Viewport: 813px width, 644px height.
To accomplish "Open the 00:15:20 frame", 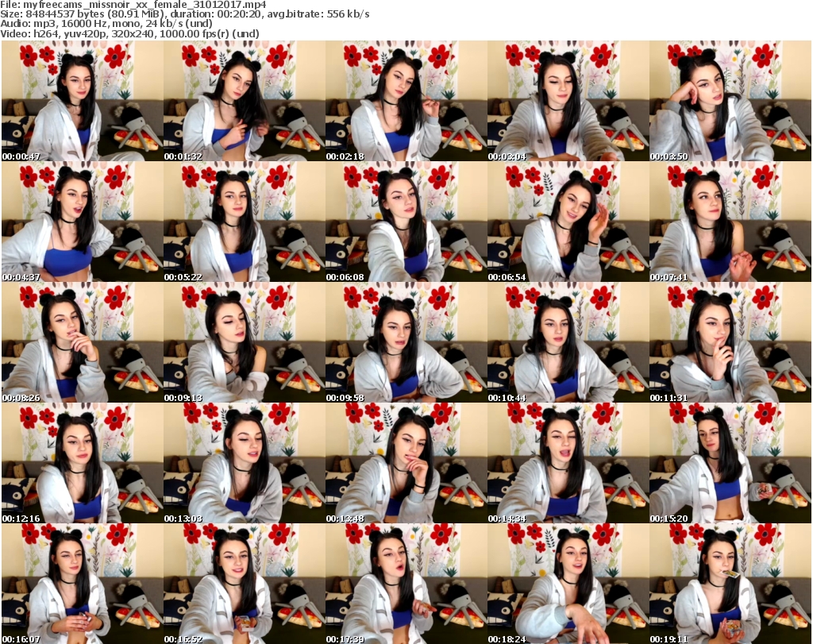I will pos(730,464).
